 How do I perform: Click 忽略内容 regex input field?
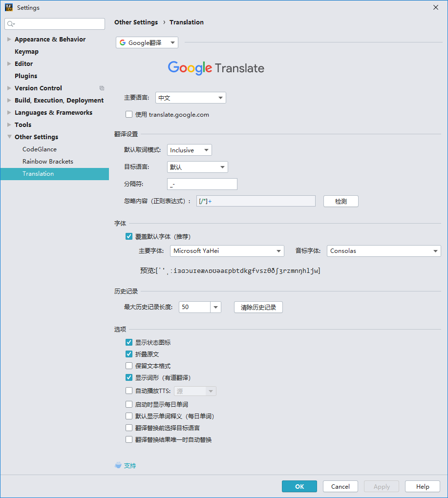tap(256, 201)
